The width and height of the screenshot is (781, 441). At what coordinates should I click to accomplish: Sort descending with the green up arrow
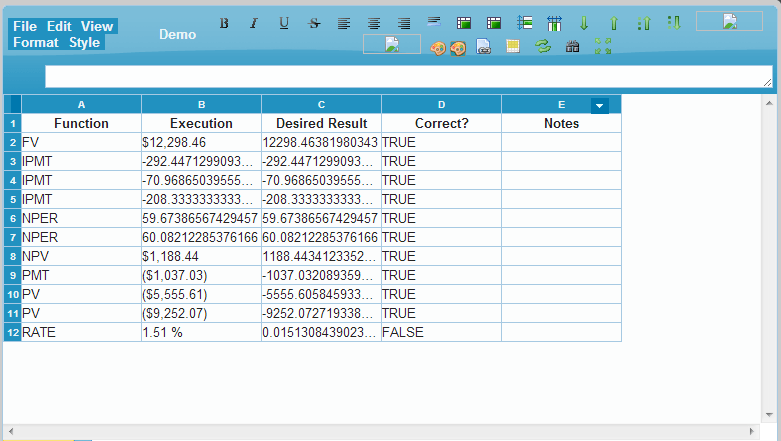coord(614,23)
